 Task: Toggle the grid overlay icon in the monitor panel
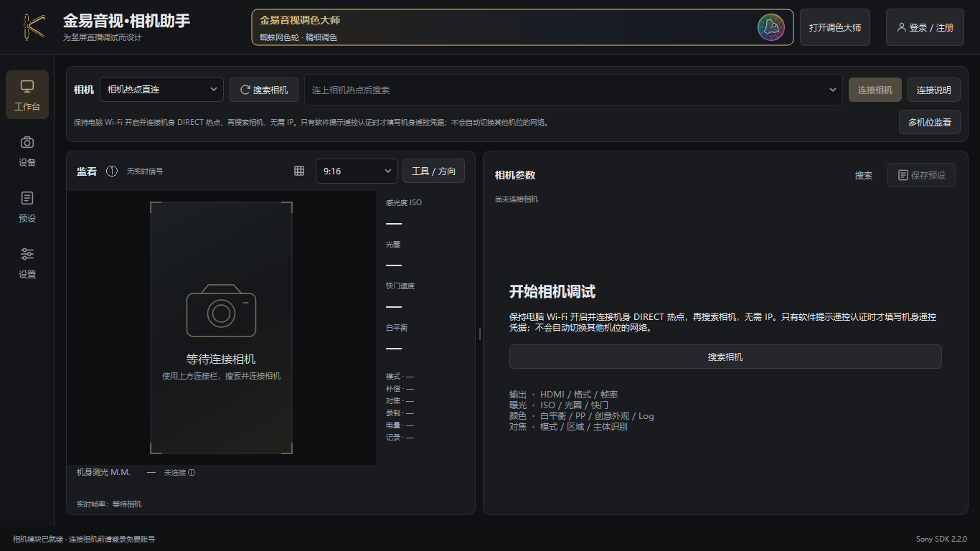pyautogui.click(x=299, y=171)
